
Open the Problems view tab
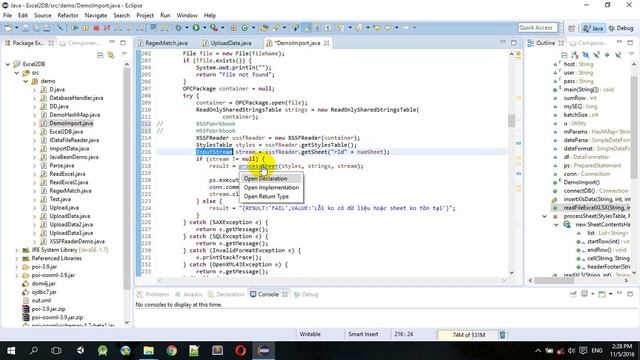(153, 294)
